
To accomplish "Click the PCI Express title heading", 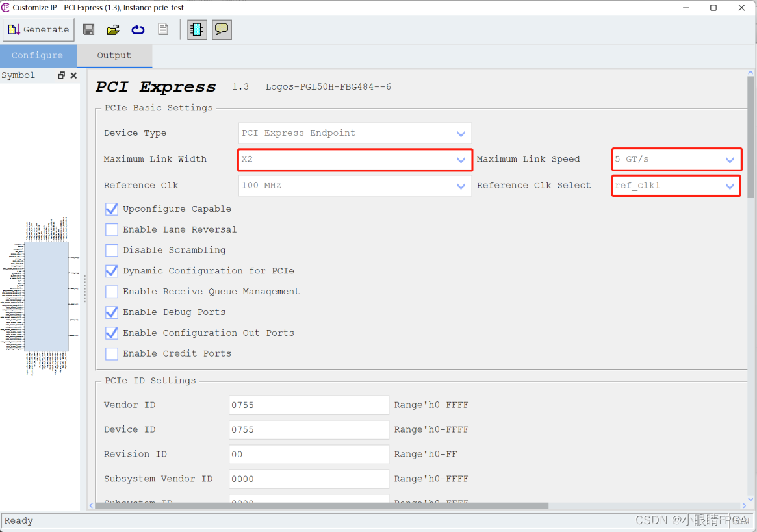I will point(155,87).
